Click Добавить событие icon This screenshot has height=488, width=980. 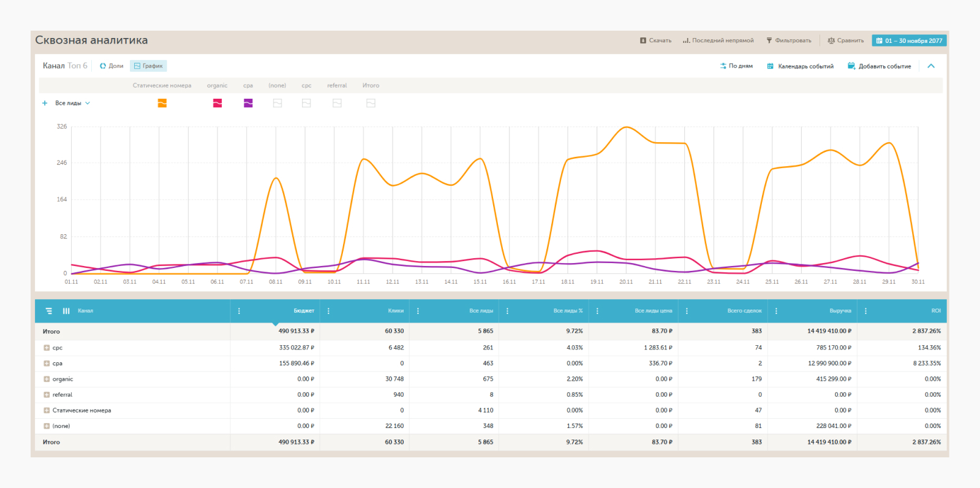tap(851, 66)
